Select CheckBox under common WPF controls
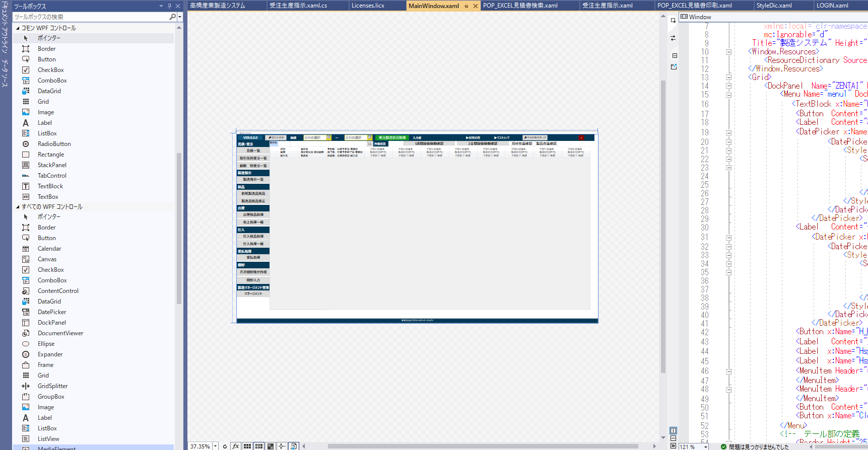 [x=50, y=70]
